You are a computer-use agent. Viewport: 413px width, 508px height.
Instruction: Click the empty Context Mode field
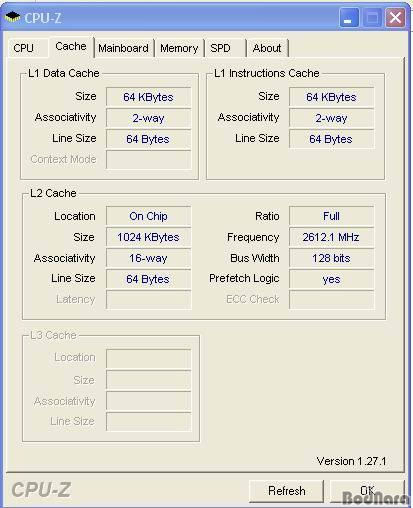[x=148, y=160]
